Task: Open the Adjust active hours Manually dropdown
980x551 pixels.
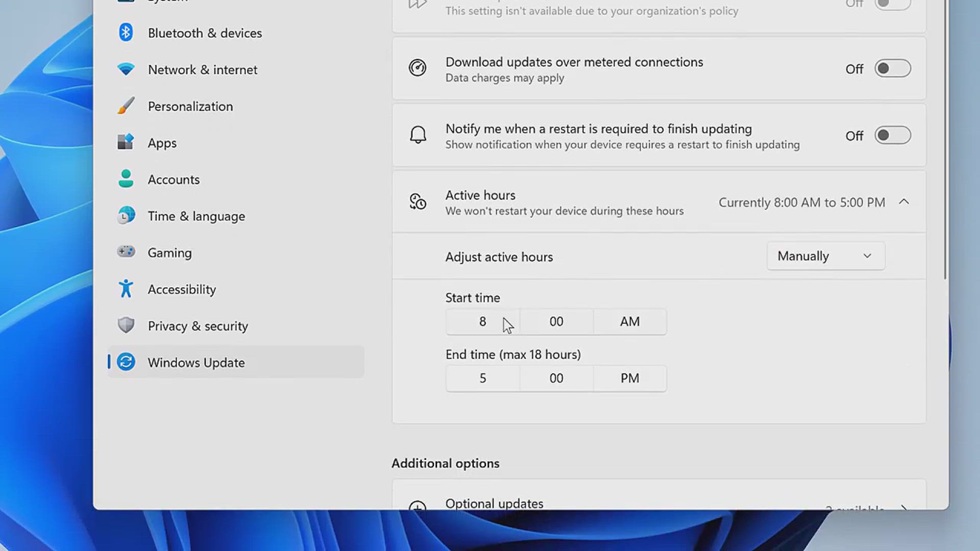Action: click(825, 256)
